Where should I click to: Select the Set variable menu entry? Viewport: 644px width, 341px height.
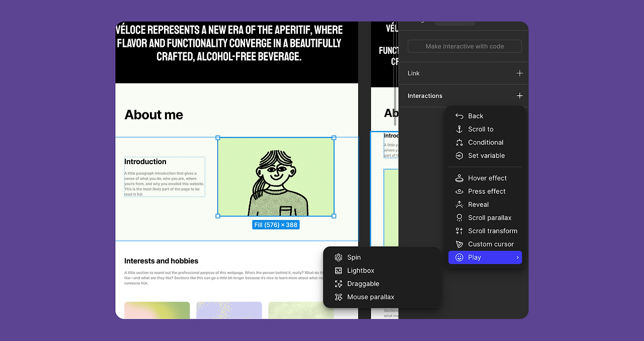click(x=485, y=156)
